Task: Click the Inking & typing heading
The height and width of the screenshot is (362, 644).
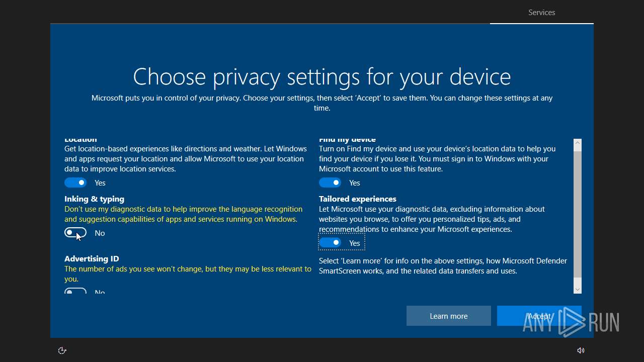Action: 94,199
